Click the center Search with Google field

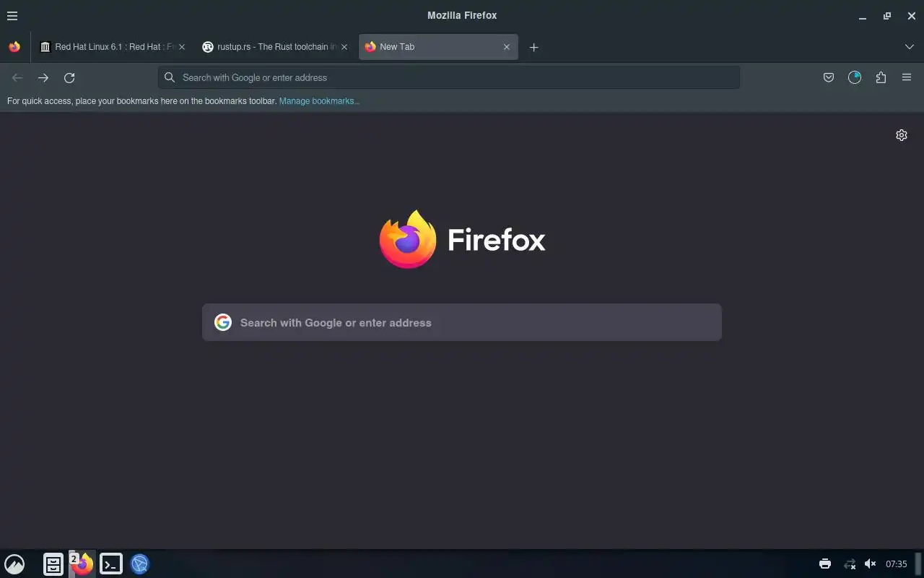pos(462,322)
